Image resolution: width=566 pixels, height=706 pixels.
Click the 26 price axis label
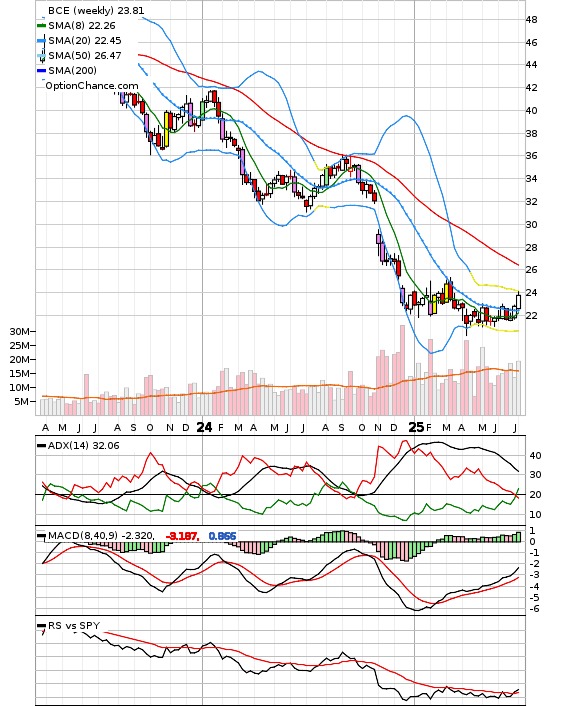pos(531,270)
